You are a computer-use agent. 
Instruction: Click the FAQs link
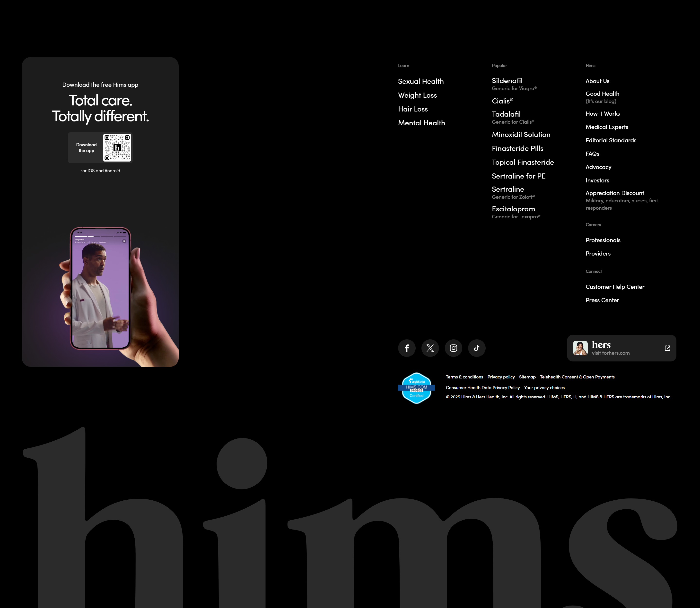[x=592, y=154]
